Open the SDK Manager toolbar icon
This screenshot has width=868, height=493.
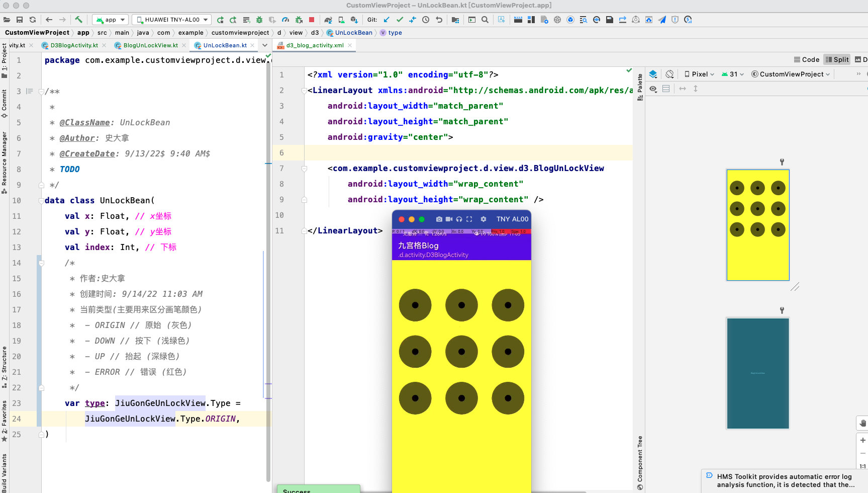[x=354, y=20]
